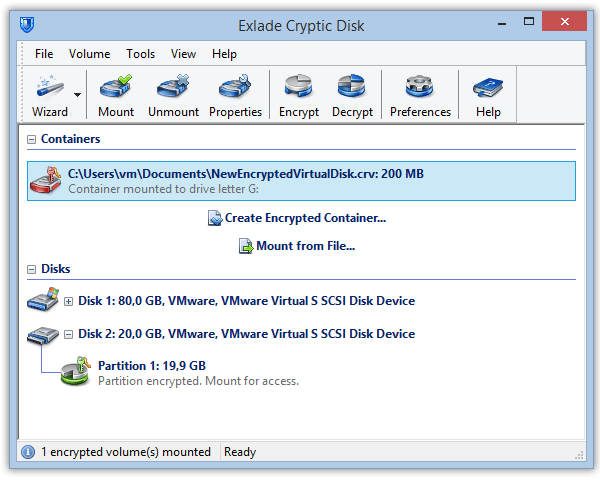Open volume Properties from toolbar

click(x=235, y=95)
